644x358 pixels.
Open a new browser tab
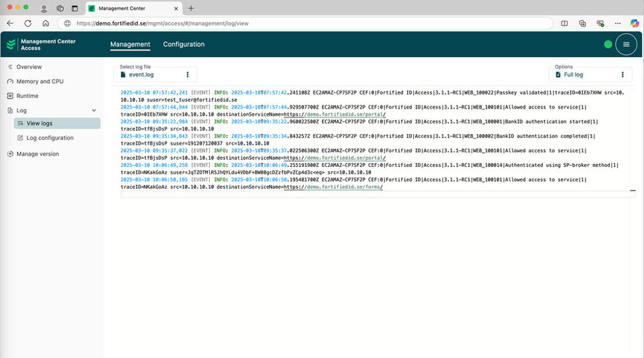(x=191, y=8)
